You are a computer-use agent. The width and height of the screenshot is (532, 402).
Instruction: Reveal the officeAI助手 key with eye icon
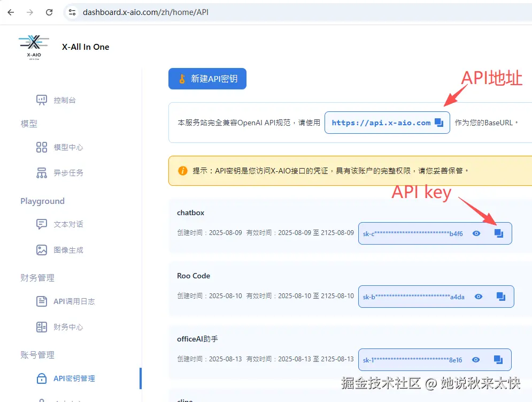pos(476,360)
